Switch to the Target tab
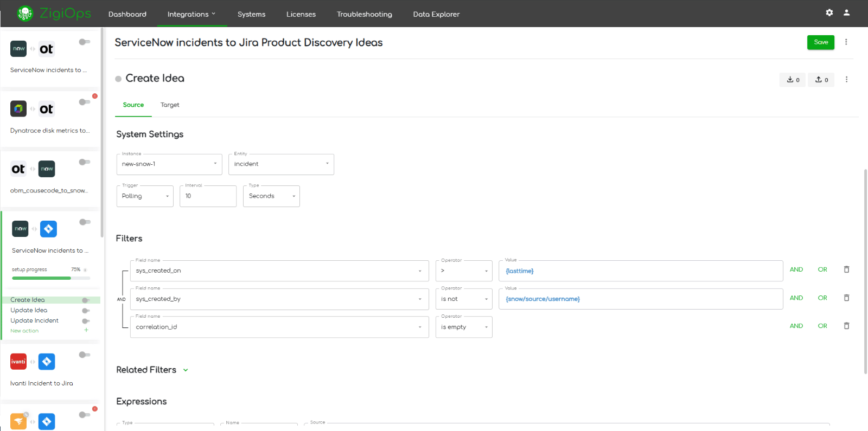868x431 pixels. click(x=170, y=105)
